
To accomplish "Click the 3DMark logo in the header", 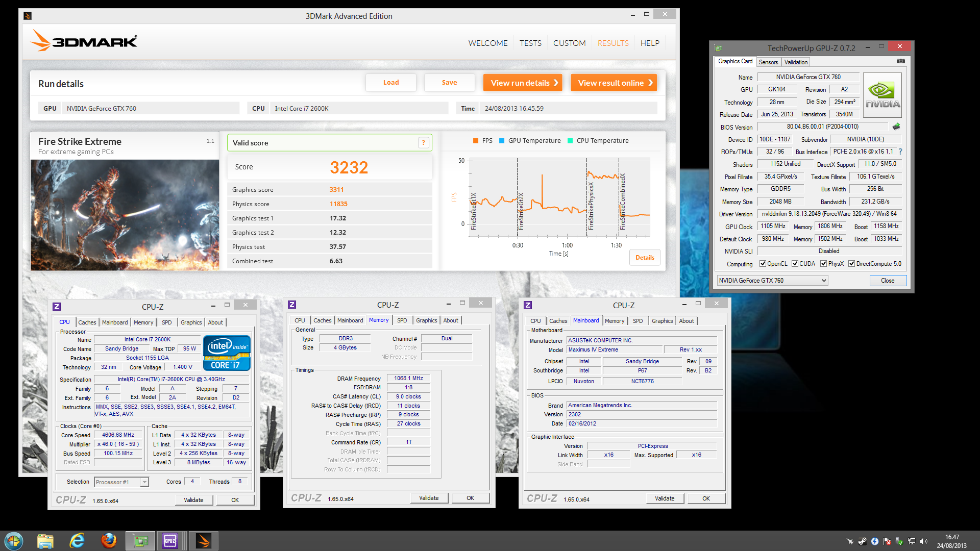I will 84,40.
